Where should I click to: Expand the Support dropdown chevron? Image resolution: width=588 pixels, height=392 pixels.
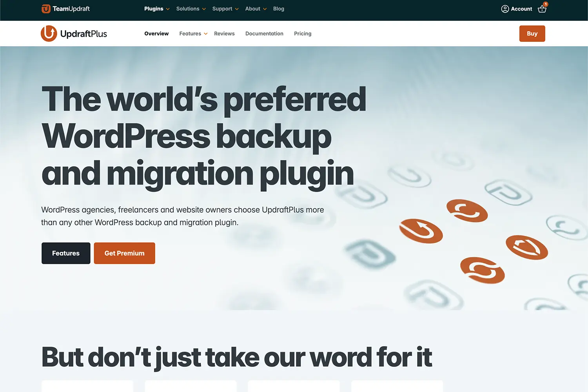click(x=237, y=9)
